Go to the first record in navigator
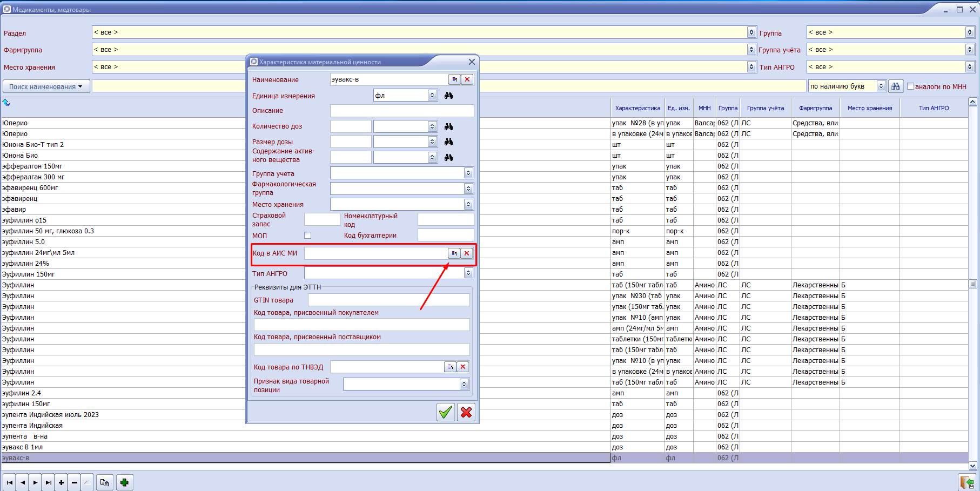 tap(10, 482)
